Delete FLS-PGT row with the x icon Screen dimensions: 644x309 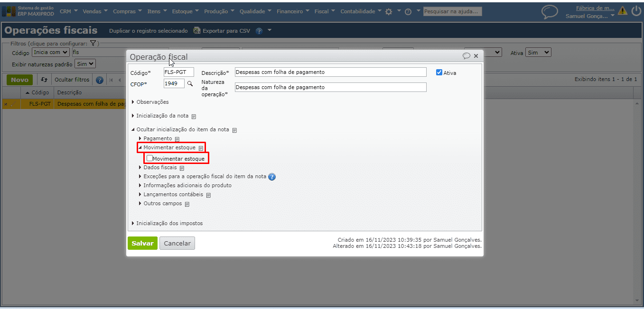tap(5, 104)
